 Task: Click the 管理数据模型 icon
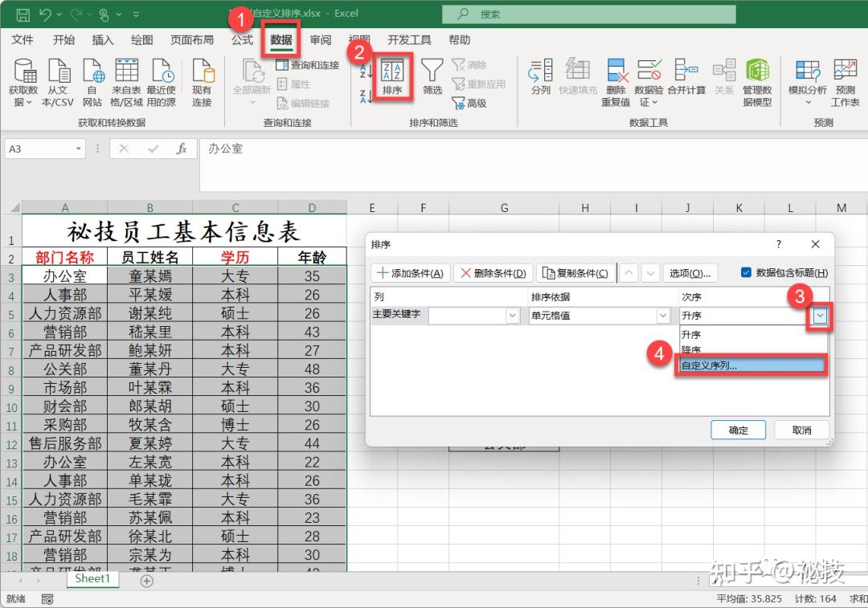coord(757,83)
